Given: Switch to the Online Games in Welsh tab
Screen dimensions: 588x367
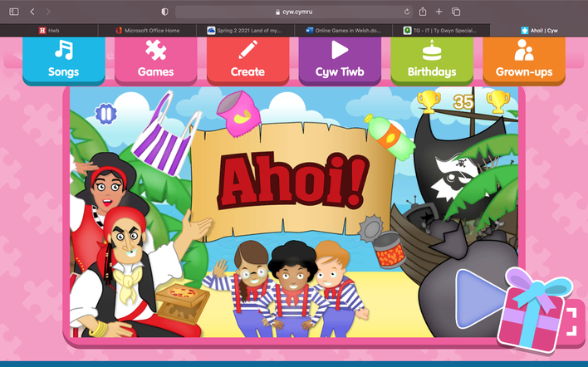Looking at the screenshot, I should coord(344,31).
